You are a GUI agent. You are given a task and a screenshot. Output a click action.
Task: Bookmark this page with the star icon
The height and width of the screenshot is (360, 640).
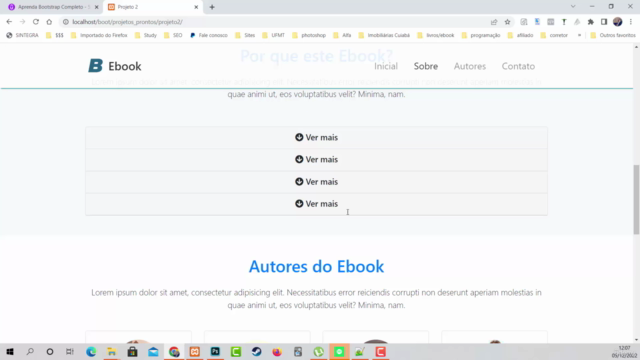tap(507, 22)
